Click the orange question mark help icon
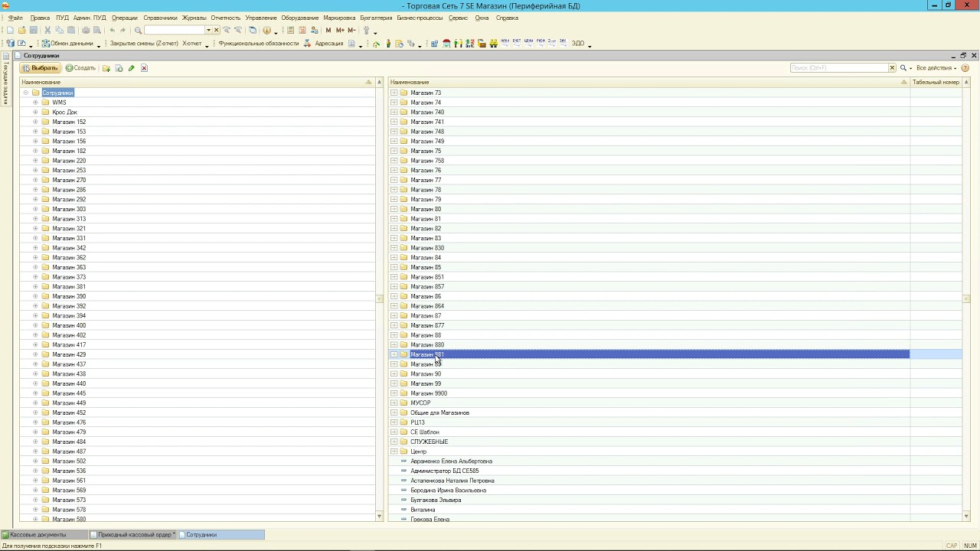 [x=965, y=68]
